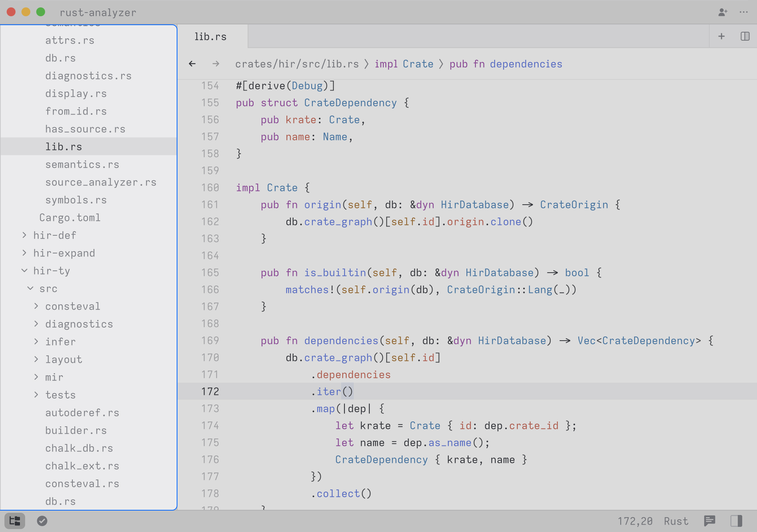Open the chat panel icon
Image resolution: width=757 pixels, height=532 pixels.
pos(709,521)
